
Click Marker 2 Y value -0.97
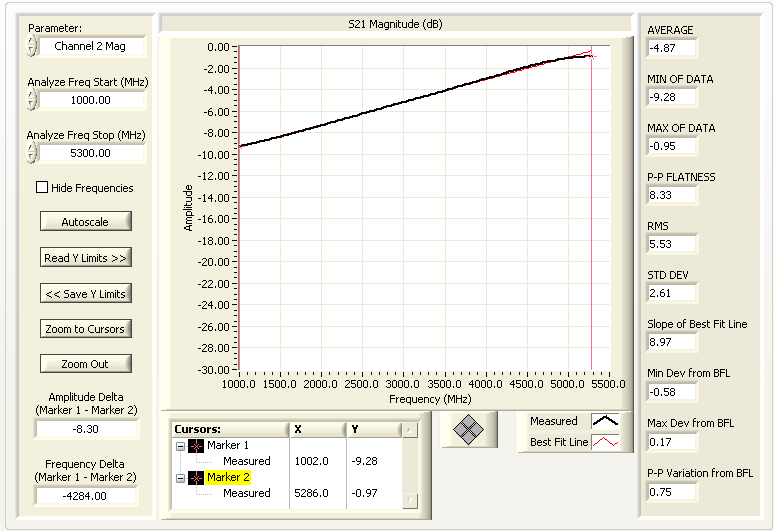point(364,493)
